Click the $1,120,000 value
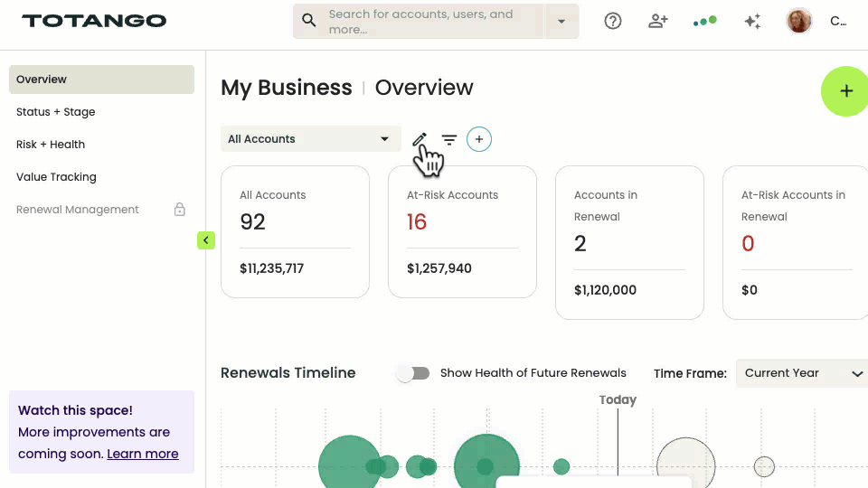Screen dimensions: 868x488 click(605, 290)
